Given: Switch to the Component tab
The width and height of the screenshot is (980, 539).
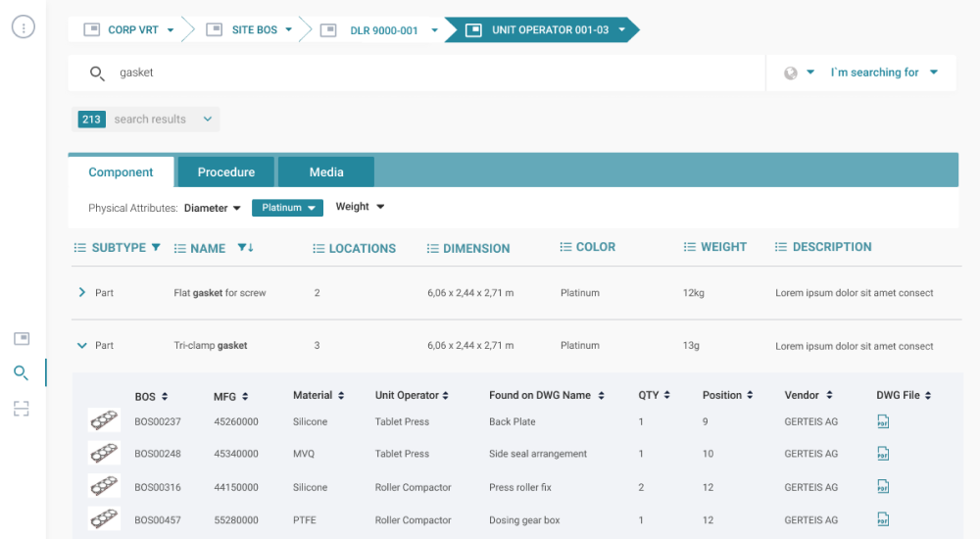Looking at the screenshot, I should point(121,171).
